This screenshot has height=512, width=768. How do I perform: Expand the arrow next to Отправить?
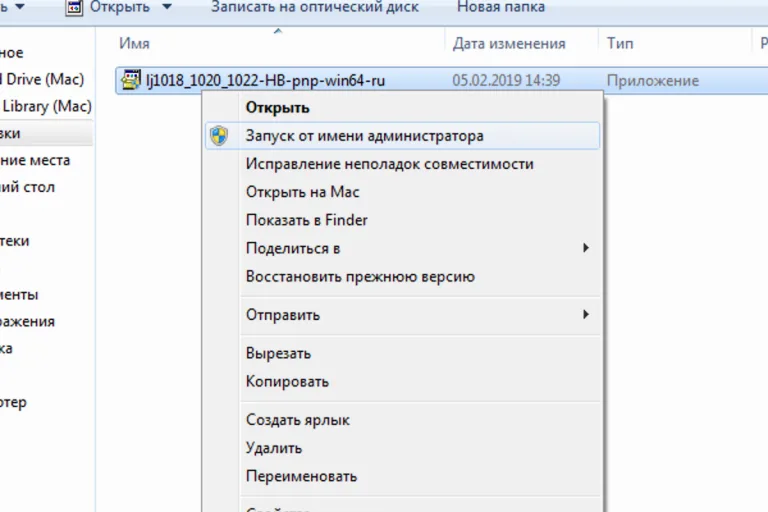pyautogui.click(x=586, y=315)
